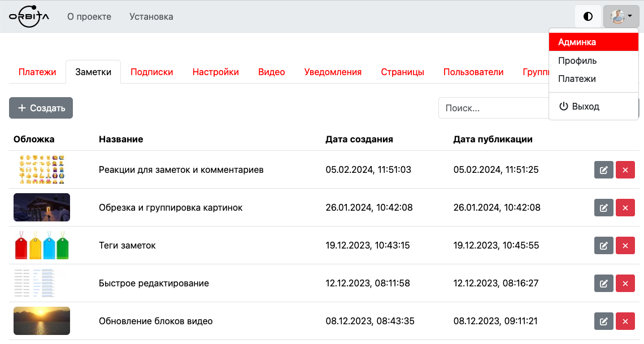This screenshot has width=644, height=344.
Task: Edit the note 'Обрезка и группировка картинок'
Action: coord(603,208)
